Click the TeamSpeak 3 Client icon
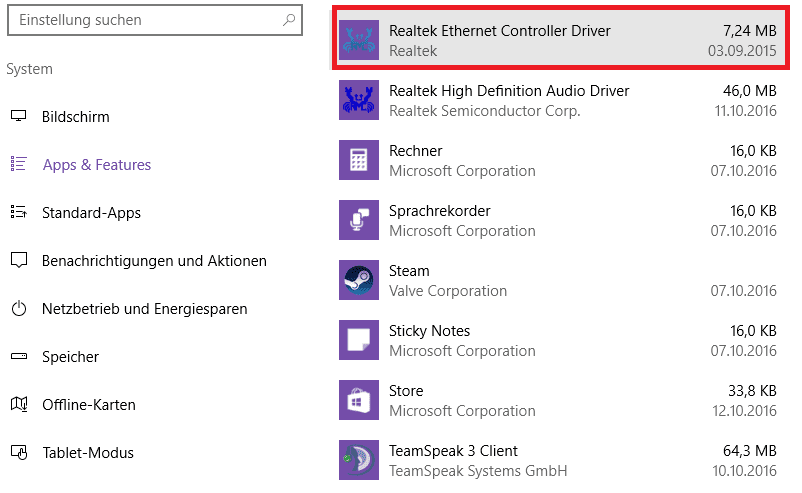This screenshot has height=493, width=802. (x=359, y=460)
